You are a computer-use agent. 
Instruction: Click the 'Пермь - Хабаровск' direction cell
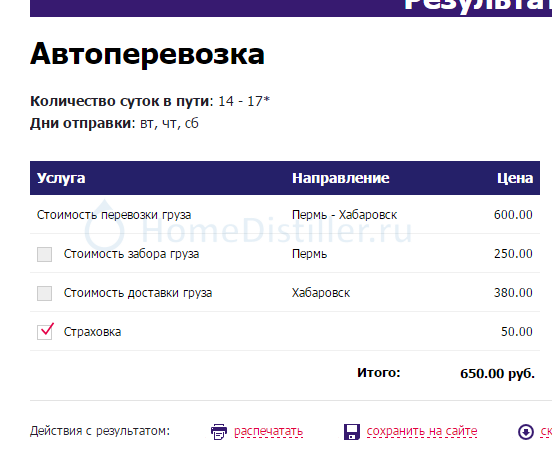tap(344, 215)
